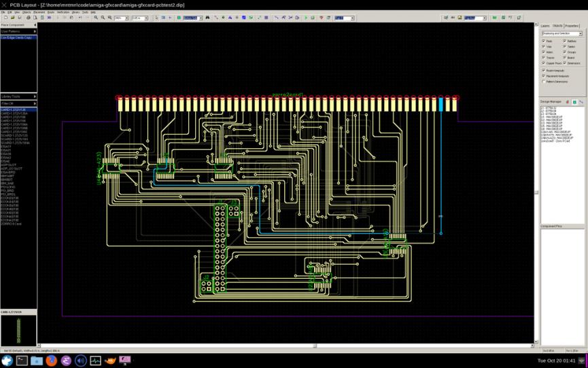This screenshot has height=368, width=588.
Task: Enable the Pattern Dimensions checkbox
Action: point(544,82)
